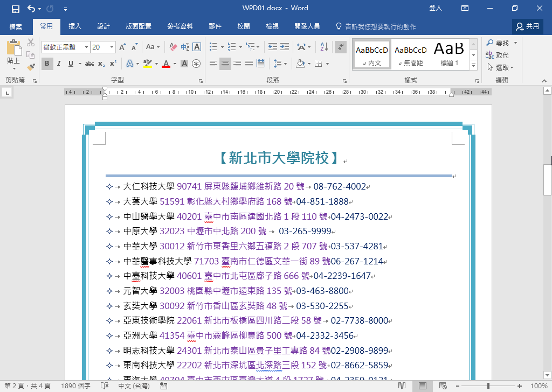This screenshot has height=392, width=552.
Task: Apply subscript formatting
Action: pyautogui.click(x=101, y=64)
